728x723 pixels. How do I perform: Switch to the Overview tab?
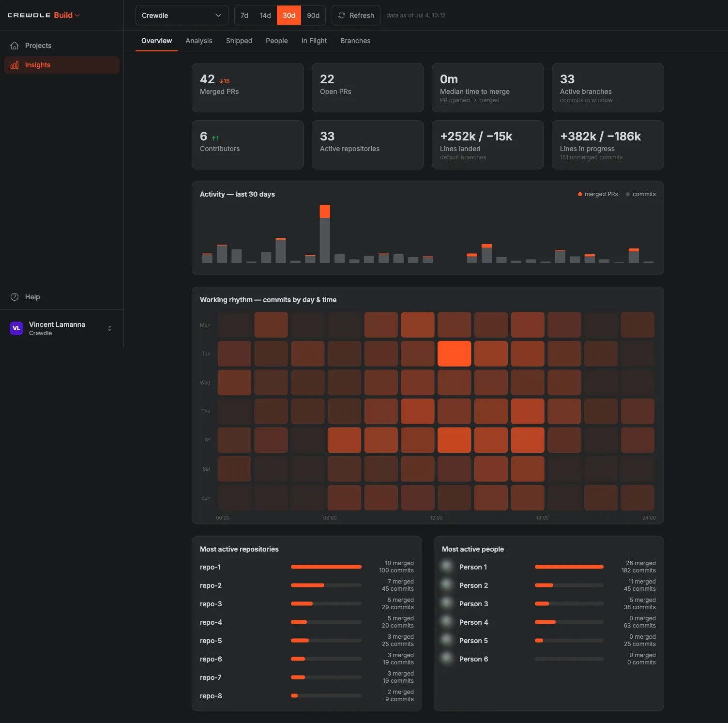click(x=156, y=41)
